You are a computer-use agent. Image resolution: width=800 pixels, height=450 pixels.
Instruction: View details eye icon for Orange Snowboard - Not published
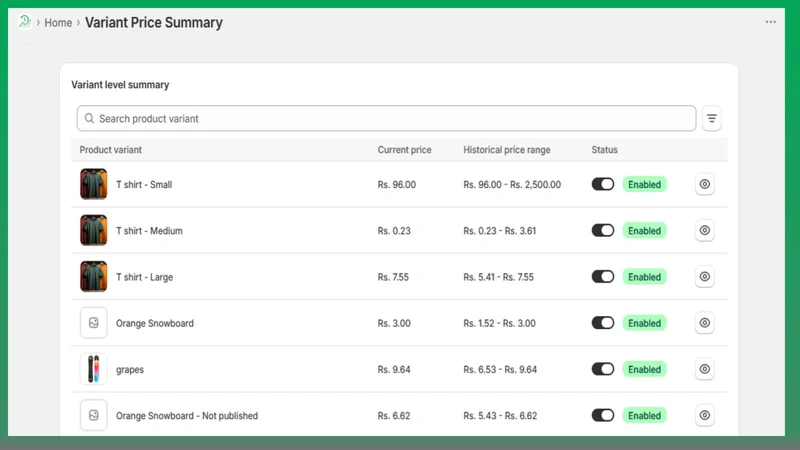[x=705, y=415]
